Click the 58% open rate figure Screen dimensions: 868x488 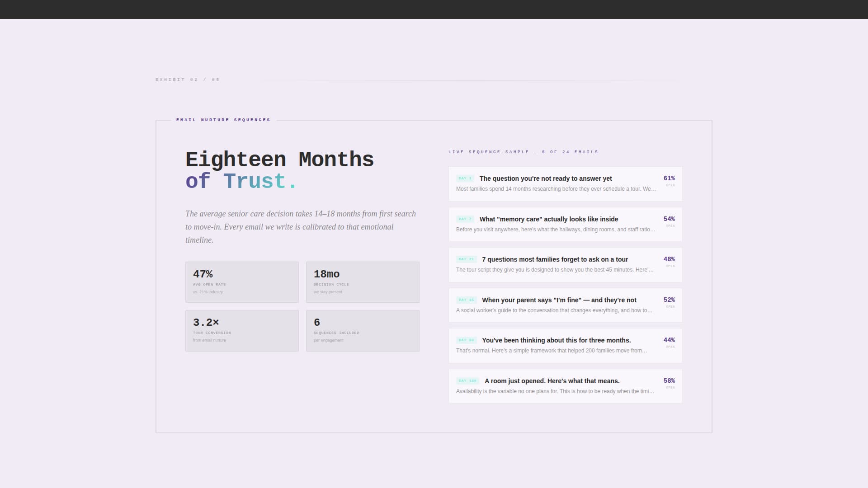pos(669,381)
